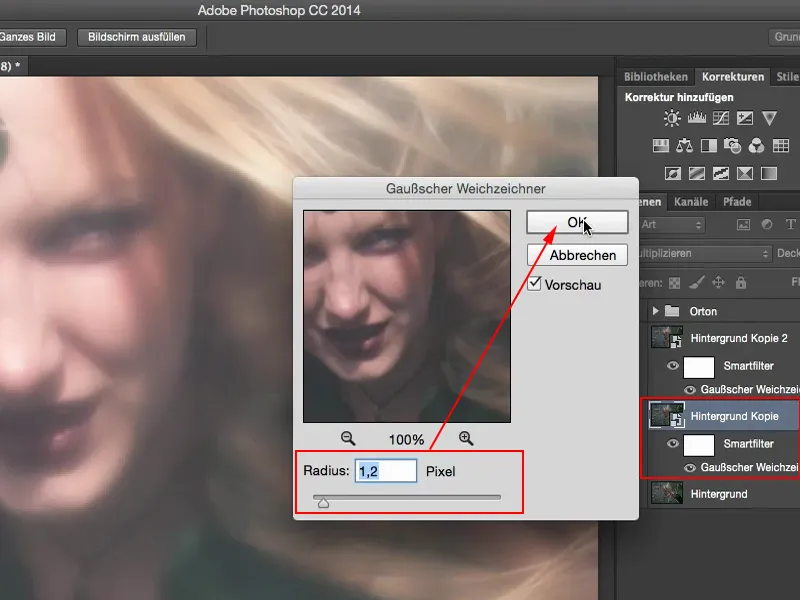Switch to the Stile tab
The image size is (800, 600).
coord(787,77)
